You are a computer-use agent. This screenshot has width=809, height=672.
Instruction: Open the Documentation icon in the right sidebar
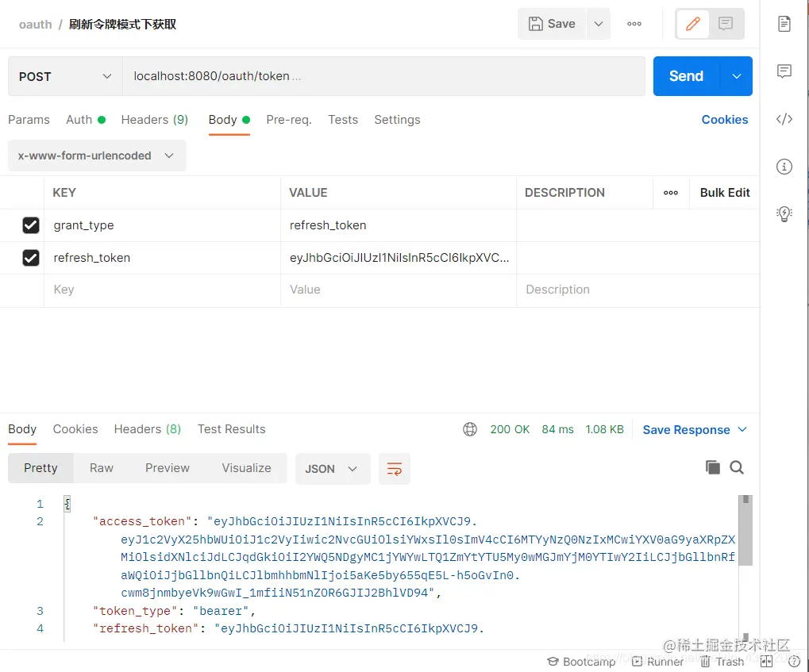[x=784, y=24]
